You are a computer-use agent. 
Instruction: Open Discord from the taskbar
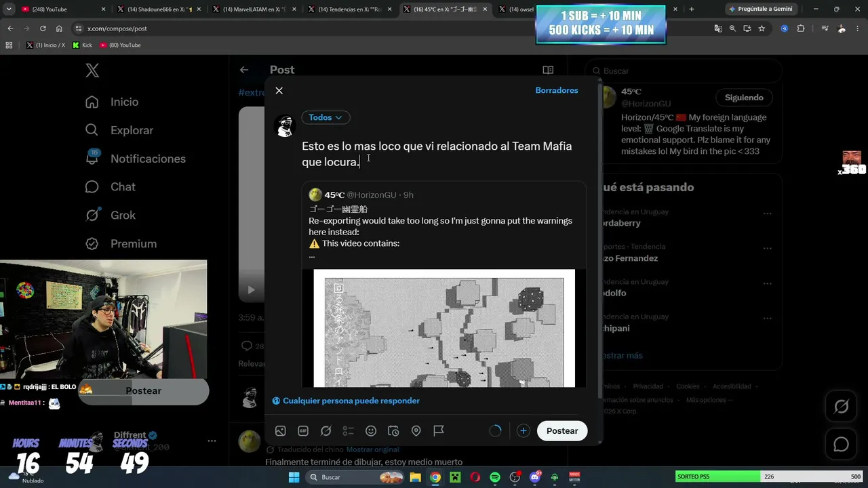(535, 478)
